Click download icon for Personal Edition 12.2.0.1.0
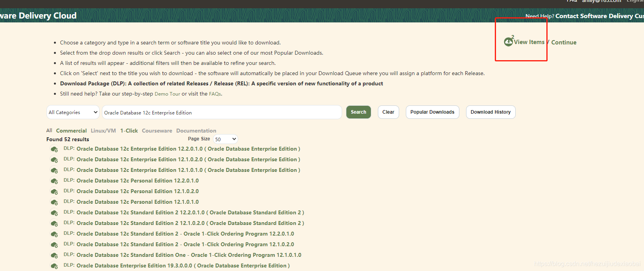This screenshot has width=644, height=271. 54,181
